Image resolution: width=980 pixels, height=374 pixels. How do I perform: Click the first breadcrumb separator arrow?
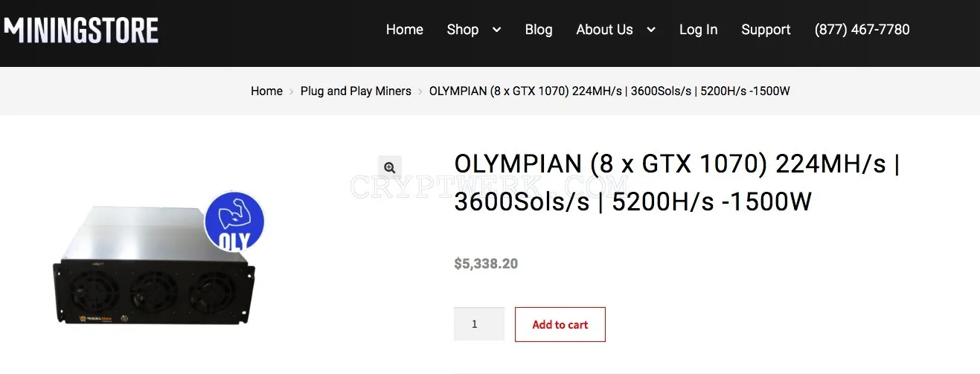[292, 91]
